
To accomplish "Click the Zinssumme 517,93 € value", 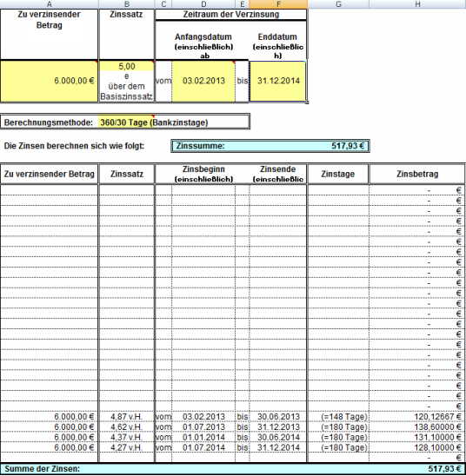I will 348,146.
